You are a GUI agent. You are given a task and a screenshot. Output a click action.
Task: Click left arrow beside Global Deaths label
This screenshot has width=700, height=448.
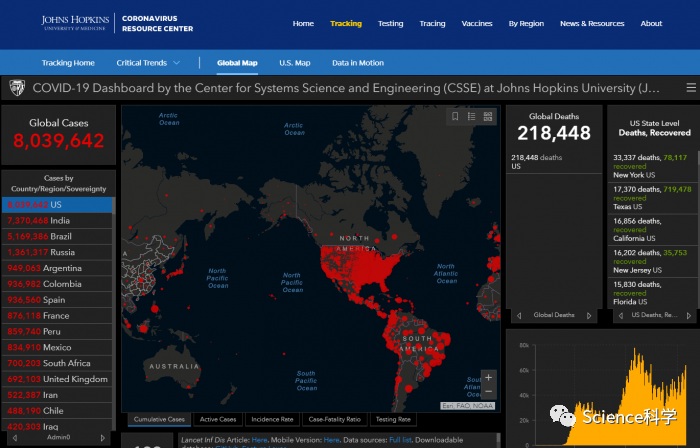pyautogui.click(x=519, y=315)
